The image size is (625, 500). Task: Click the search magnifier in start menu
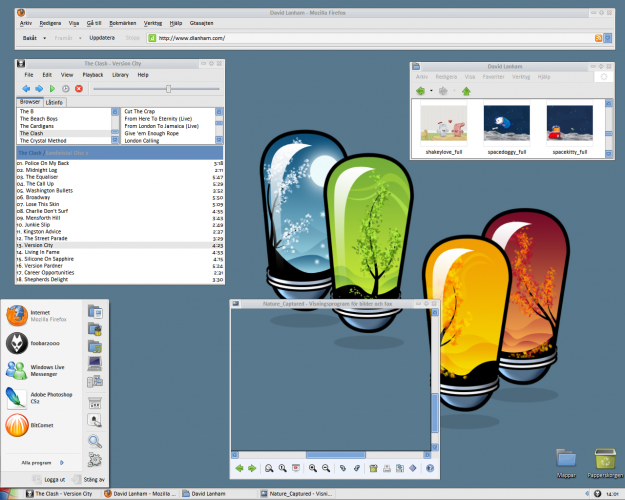(x=95, y=440)
